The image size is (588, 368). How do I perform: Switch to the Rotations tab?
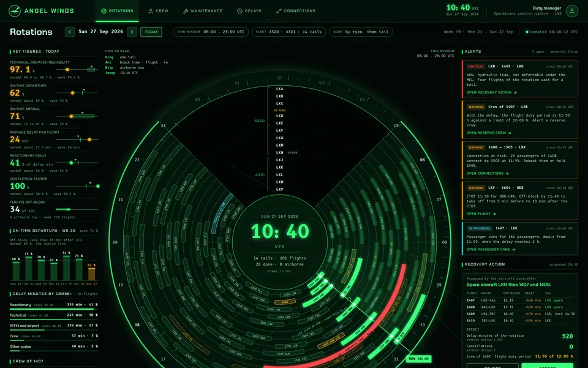pyautogui.click(x=117, y=11)
